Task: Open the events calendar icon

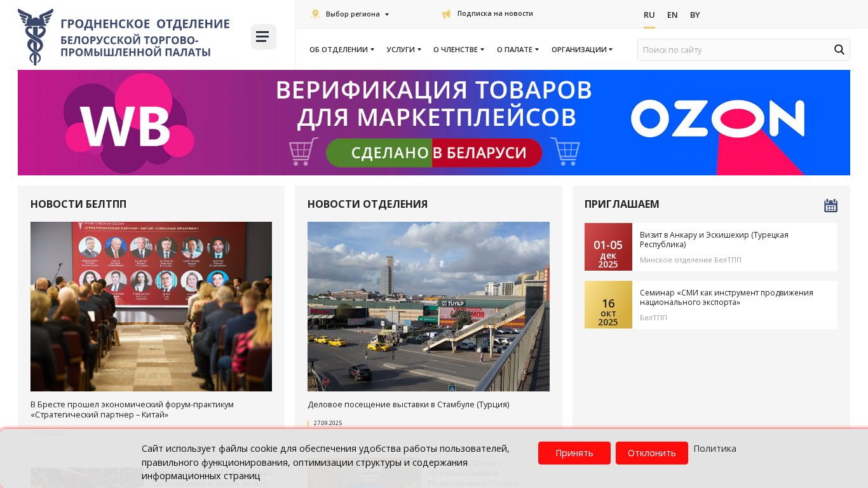Action: [831, 205]
